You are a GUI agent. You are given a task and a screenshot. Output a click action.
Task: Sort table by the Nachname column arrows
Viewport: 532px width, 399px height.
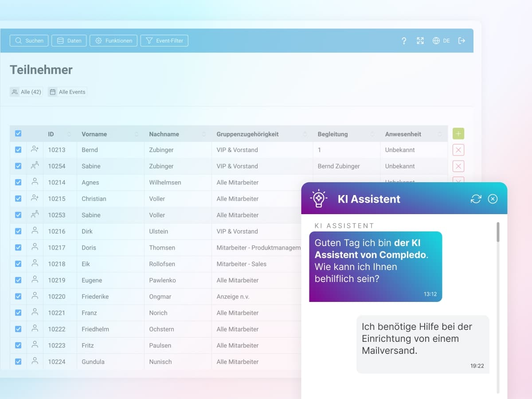click(204, 134)
